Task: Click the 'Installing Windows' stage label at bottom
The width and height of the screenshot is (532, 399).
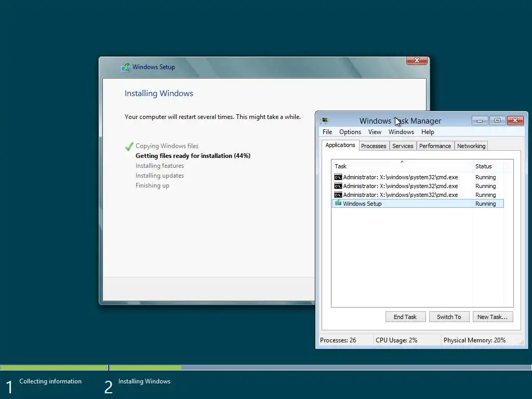Action: (x=144, y=381)
